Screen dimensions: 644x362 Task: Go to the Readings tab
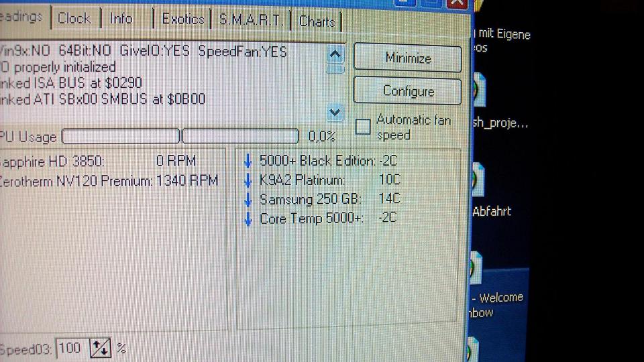point(24,17)
